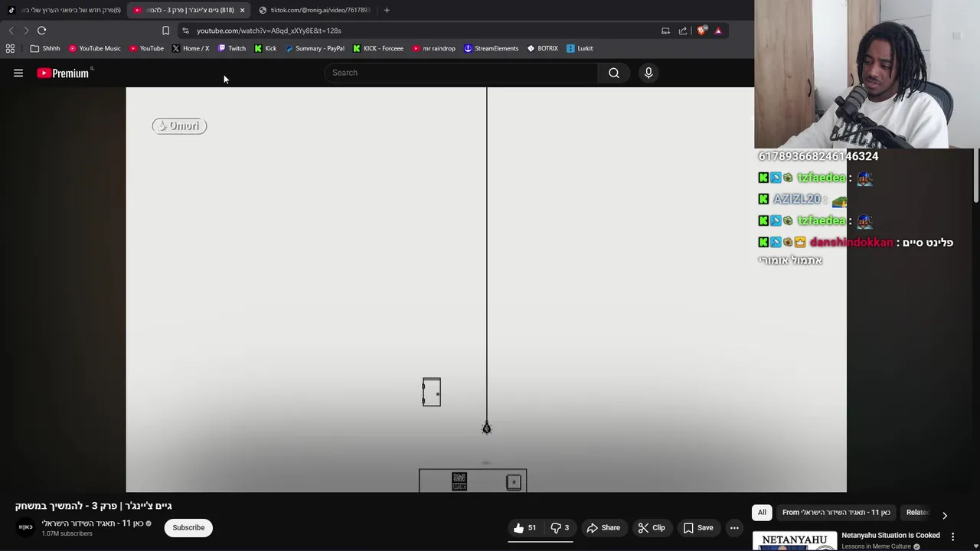
Task: Open the mr raindrop bookmark
Action: point(434,48)
